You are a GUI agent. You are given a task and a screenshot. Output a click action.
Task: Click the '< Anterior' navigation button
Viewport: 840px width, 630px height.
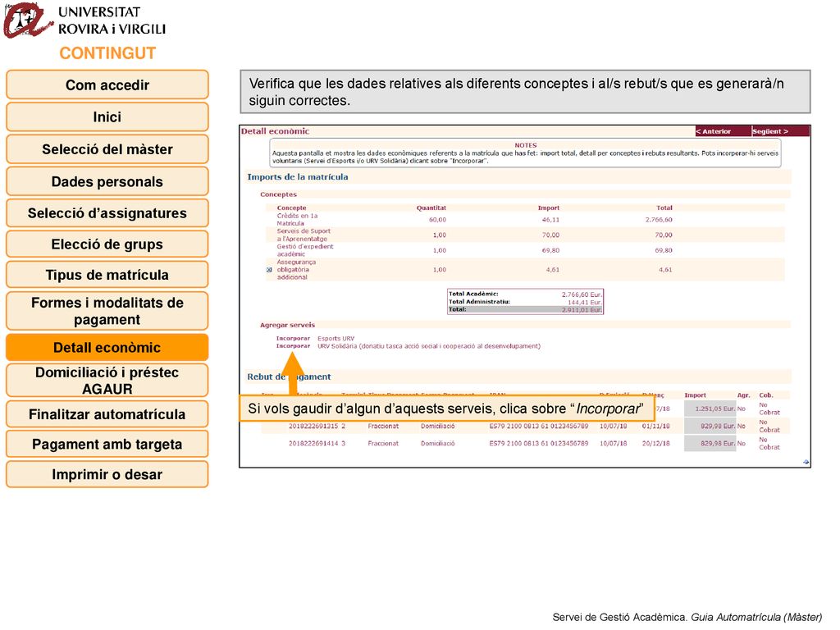point(723,131)
